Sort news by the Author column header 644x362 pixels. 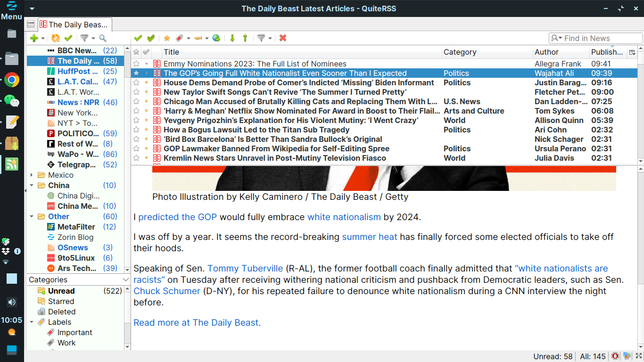pos(561,52)
